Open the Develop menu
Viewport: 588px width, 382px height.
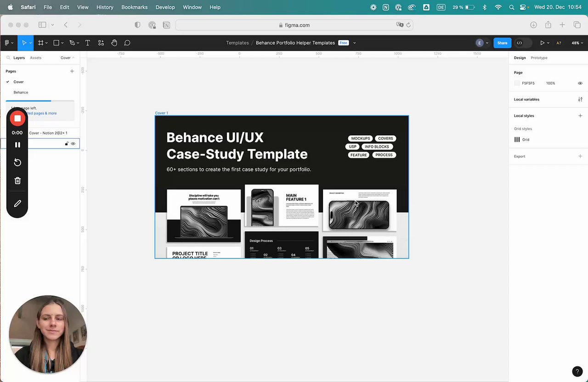coord(165,7)
